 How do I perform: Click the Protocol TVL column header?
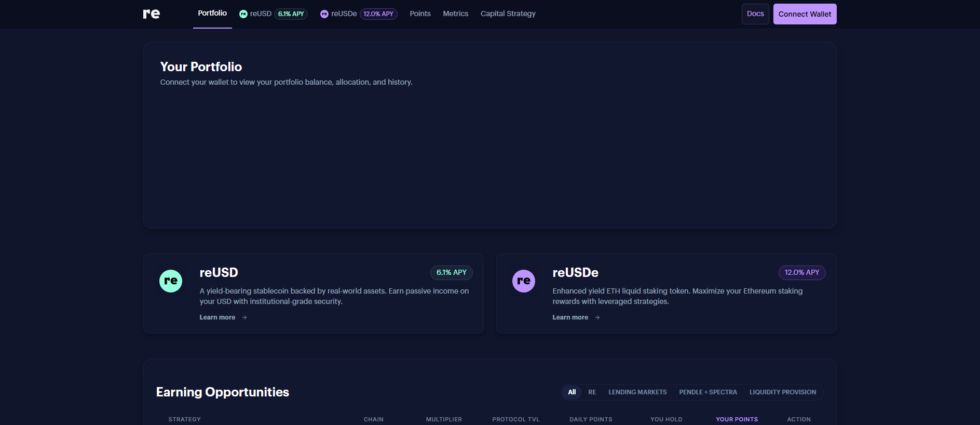(x=516, y=419)
